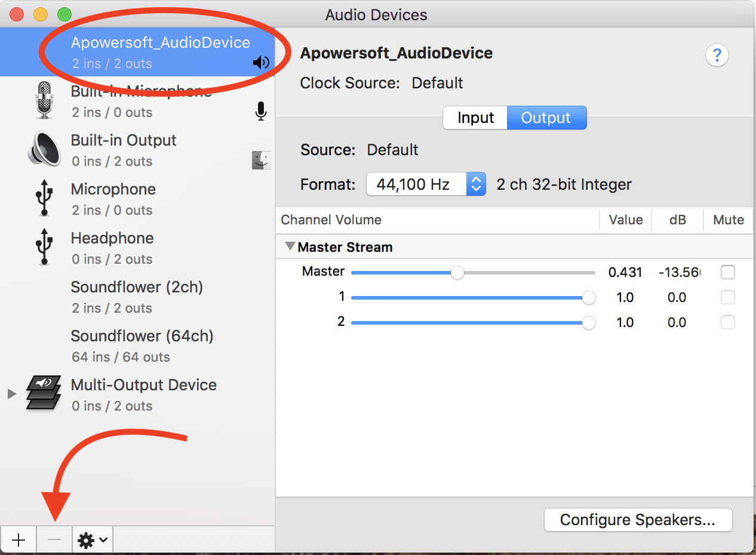Select the Headphone device row
The height and width of the screenshot is (555, 756).
coord(137,248)
